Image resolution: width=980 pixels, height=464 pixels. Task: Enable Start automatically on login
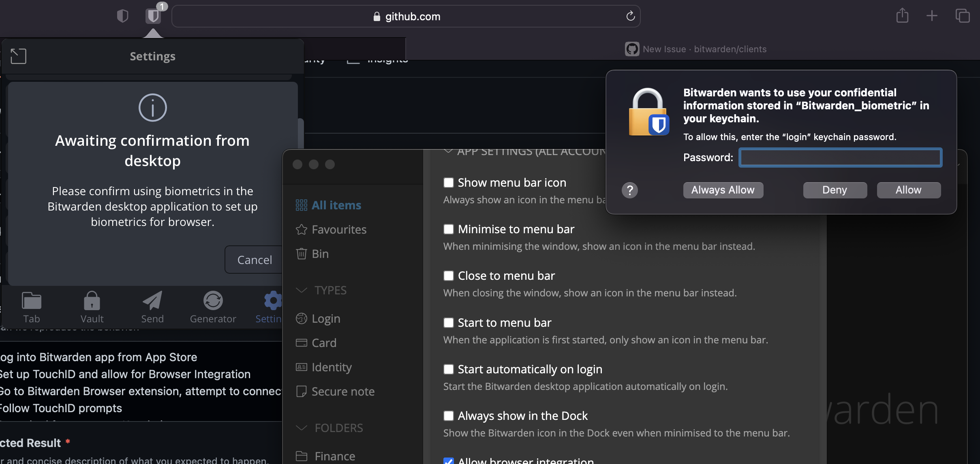448,369
